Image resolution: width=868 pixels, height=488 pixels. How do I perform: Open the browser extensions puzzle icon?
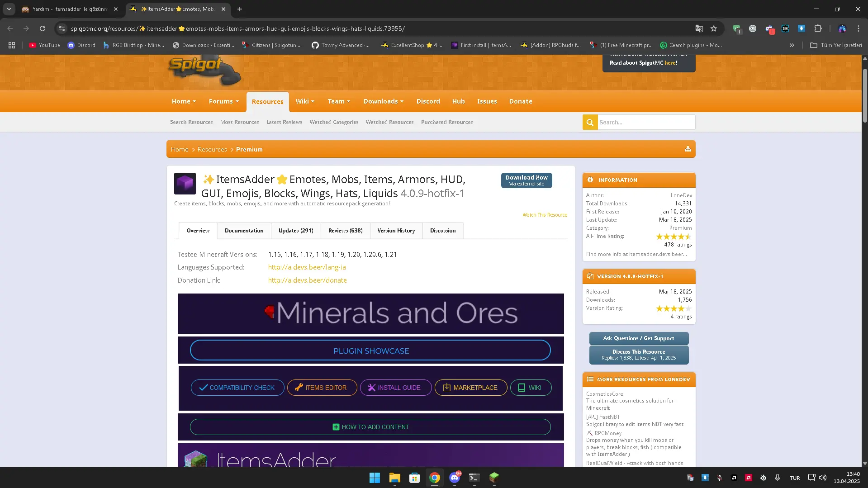click(818, 28)
